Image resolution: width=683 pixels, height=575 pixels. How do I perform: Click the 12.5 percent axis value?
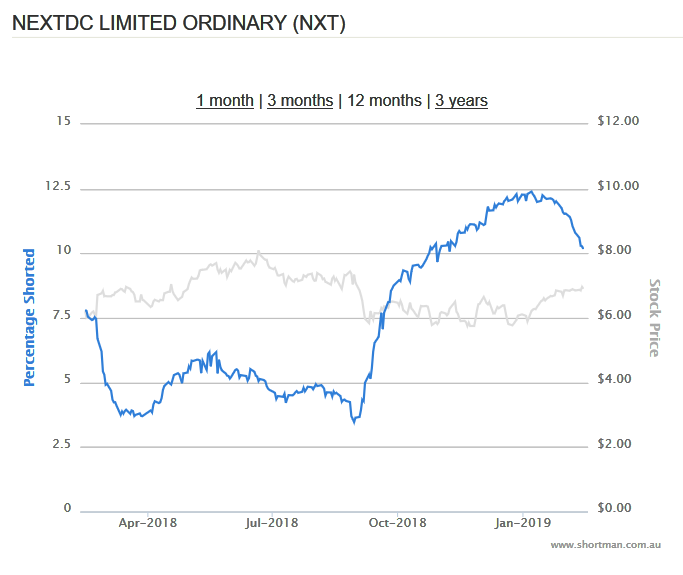(58, 186)
